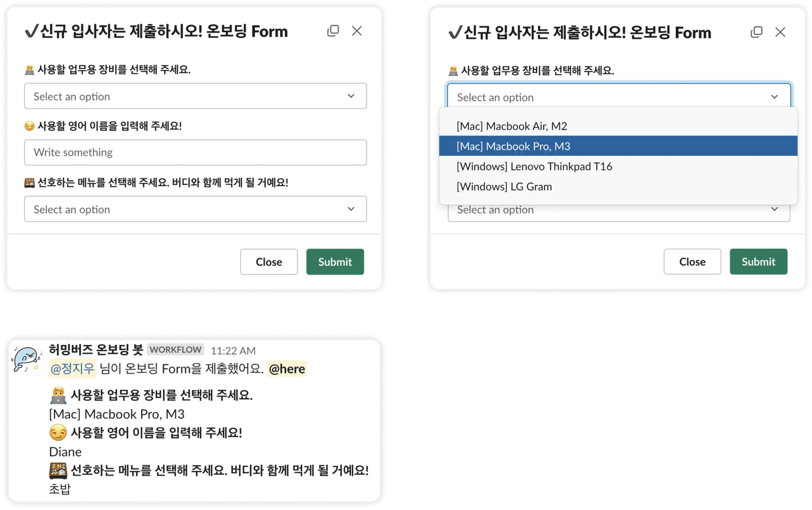Screen dimensions: 812x510
Task: Select the [Windows] LG Gram option
Action: [x=504, y=187]
